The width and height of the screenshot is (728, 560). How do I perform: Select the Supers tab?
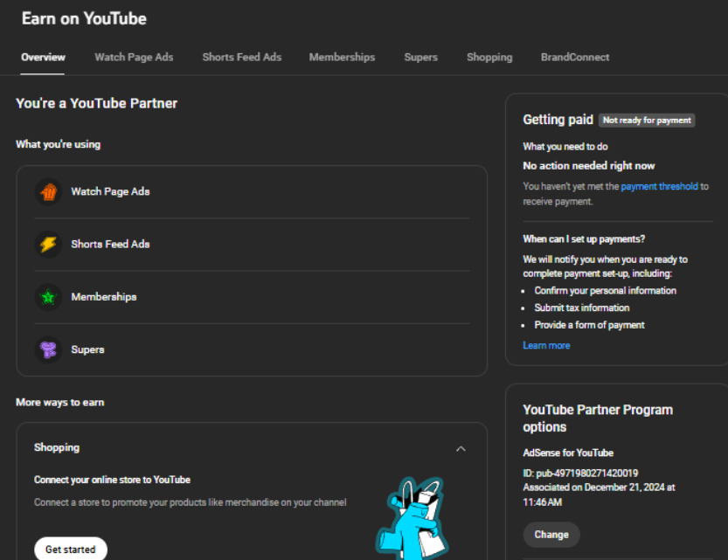420,57
